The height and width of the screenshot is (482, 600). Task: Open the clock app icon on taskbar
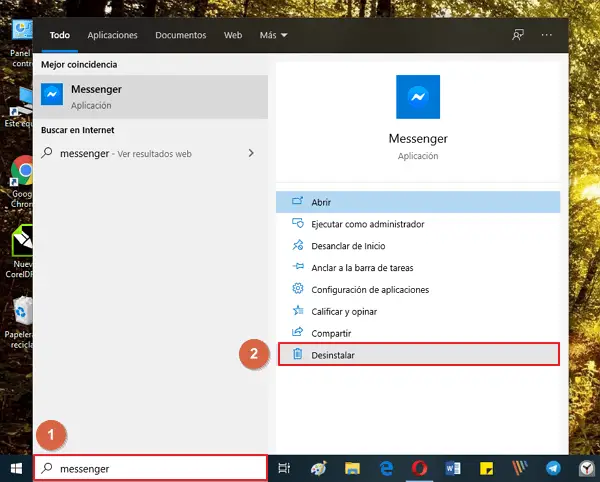(x=587, y=468)
